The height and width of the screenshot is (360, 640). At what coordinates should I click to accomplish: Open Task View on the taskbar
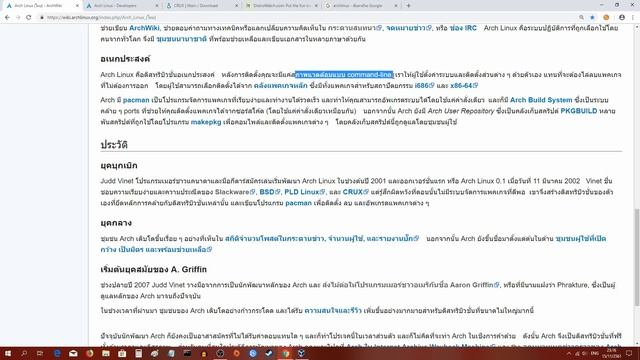[x=40, y=353]
